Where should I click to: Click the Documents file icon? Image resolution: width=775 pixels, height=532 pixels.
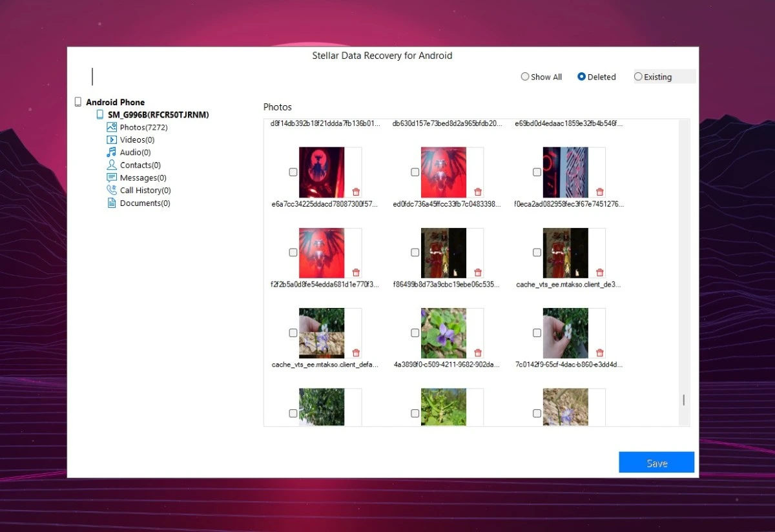coord(112,203)
